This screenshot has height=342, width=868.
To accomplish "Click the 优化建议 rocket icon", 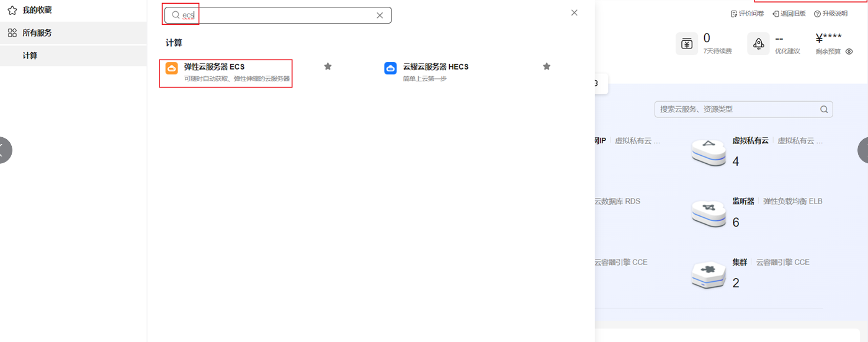I will [758, 43].
